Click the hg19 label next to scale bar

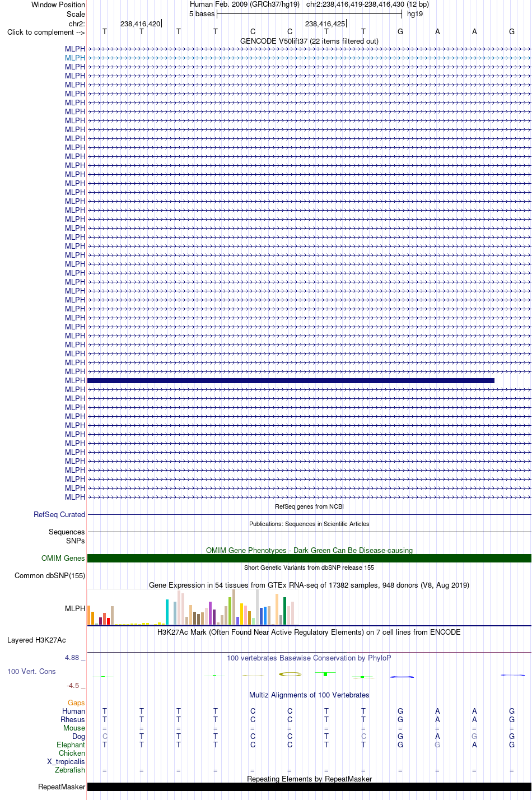tap(415, 13)
